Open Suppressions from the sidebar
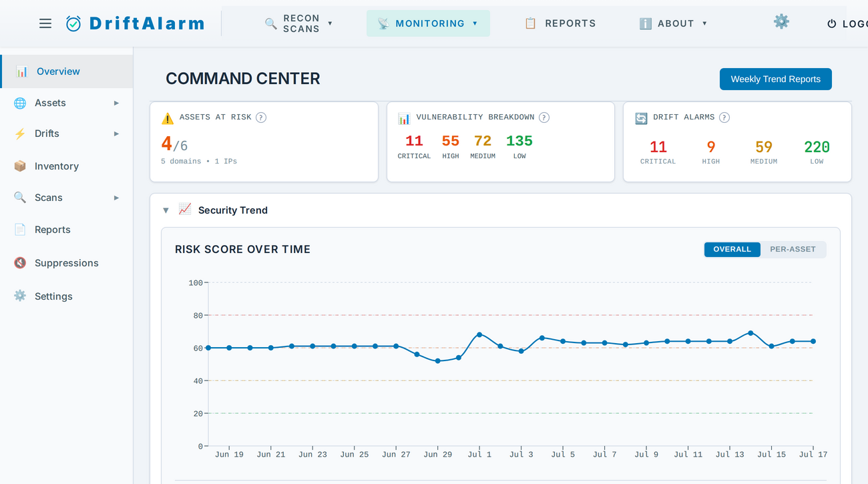Image resolution: width=868 pixels, height=484 pixels. 67,263
